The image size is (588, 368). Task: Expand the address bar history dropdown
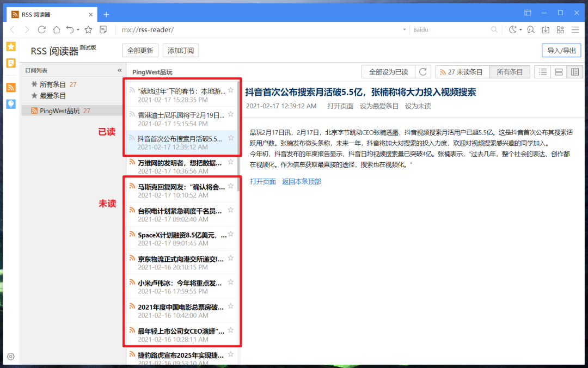(x=404, y=29)
